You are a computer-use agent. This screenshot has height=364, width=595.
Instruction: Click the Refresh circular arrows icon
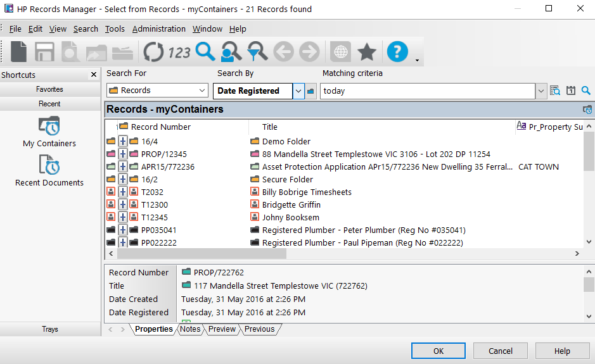(153, 52)
